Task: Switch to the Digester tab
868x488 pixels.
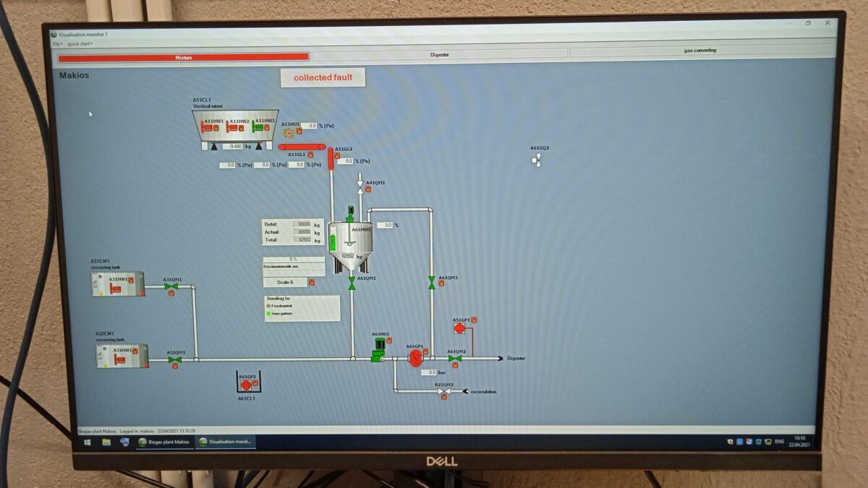Action: click(x=440, y=54)
